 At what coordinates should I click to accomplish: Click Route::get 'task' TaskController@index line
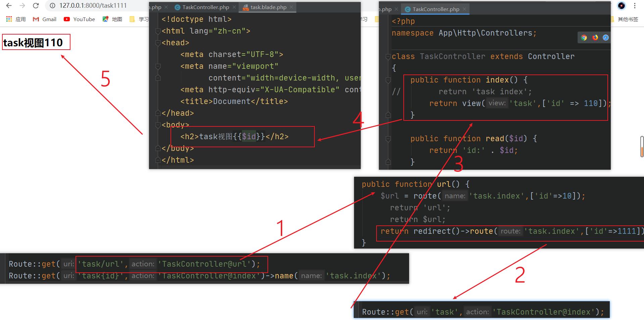pyautogui.click(x=483, y=312)
